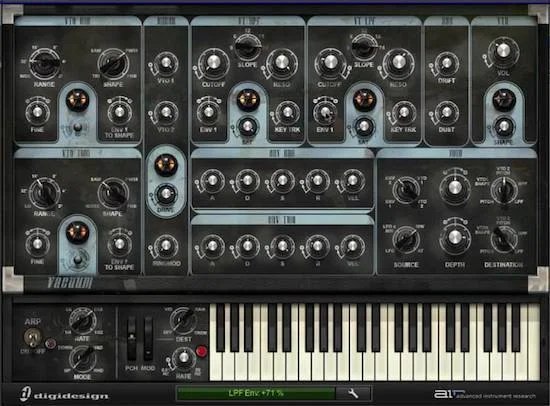Click the mixer VTO 1 level knob
The image size is (550, 406).
[x=166, y=63]
